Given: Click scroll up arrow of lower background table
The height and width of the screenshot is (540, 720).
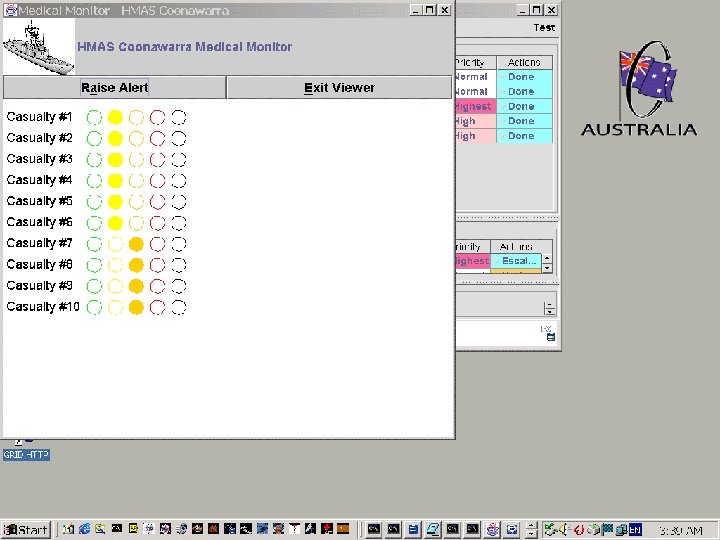Looking at the screenshot, I should [x=547, y=258].
